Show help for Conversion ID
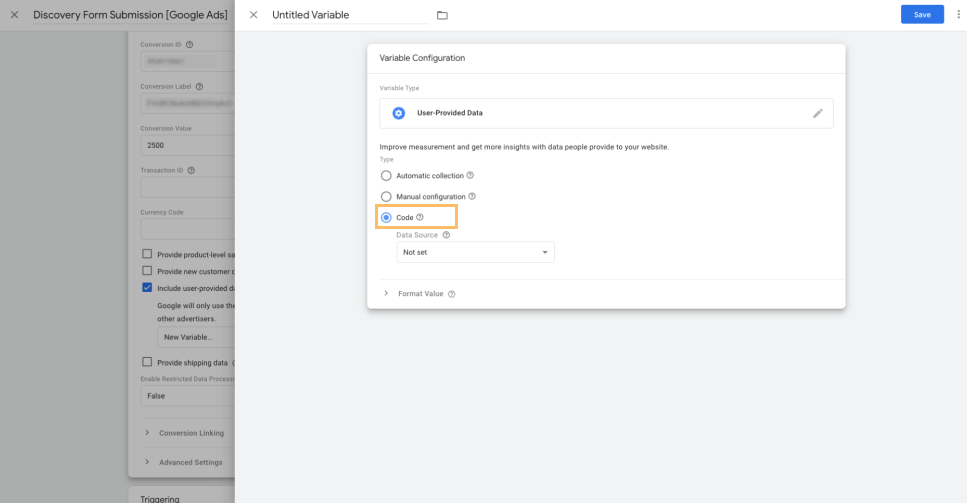967x503 pixels. click(189, 44)
